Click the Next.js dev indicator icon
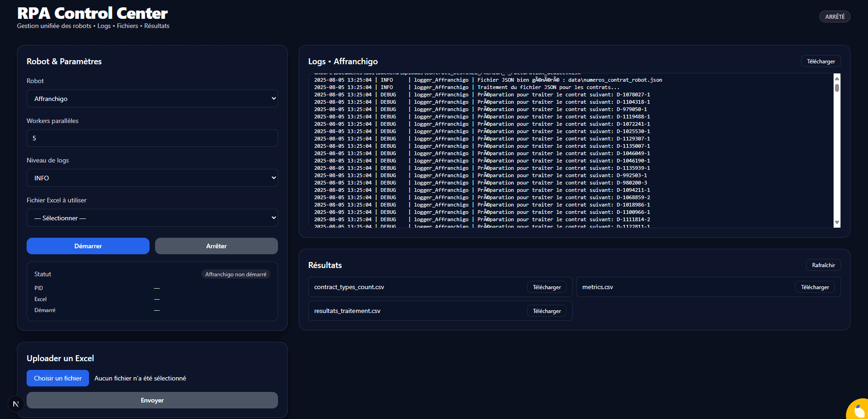 (16, 404)
